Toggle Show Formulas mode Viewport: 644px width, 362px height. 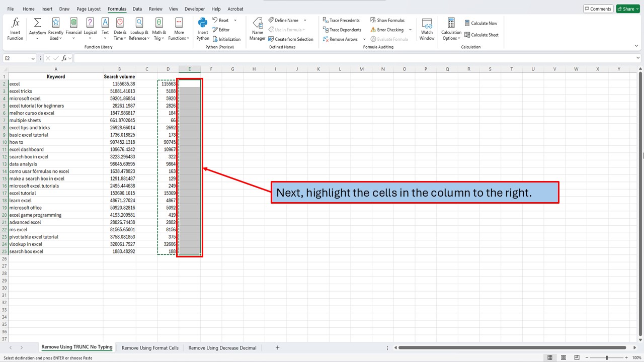387,20
